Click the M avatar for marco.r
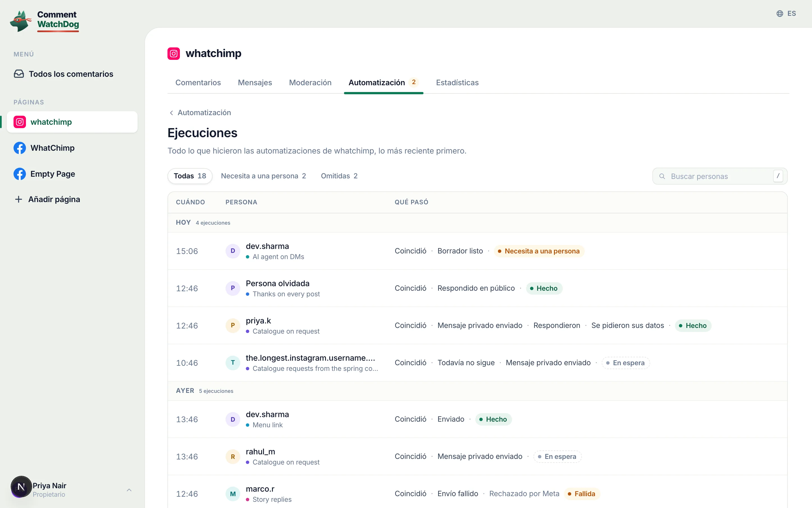This screenshot has width=812, height=508. tap(233, 494)
